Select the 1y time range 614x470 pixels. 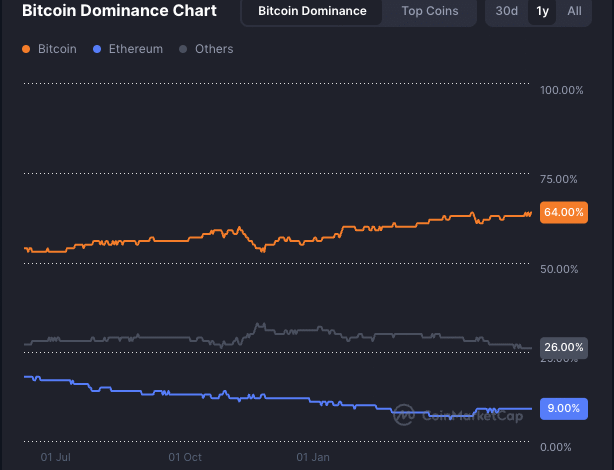coord(542,11)
